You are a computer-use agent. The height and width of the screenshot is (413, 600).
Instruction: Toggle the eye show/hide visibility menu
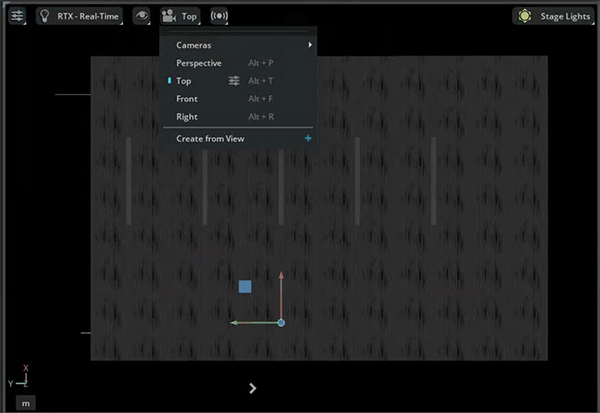pos(142,16)
